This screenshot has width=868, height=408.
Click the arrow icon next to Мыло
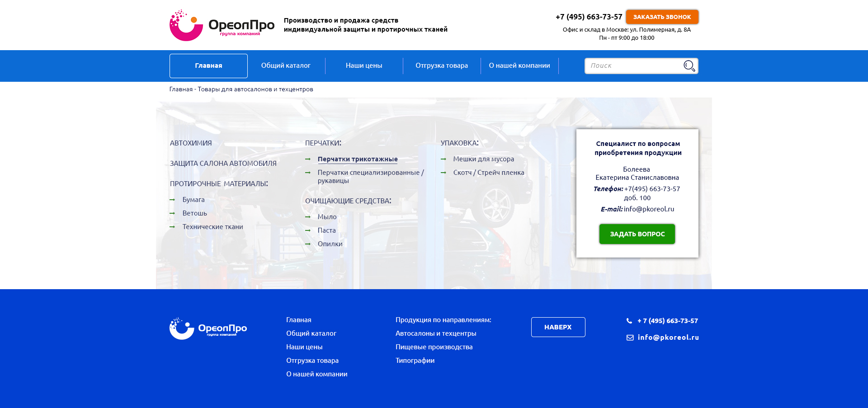[x=309, y=217]
